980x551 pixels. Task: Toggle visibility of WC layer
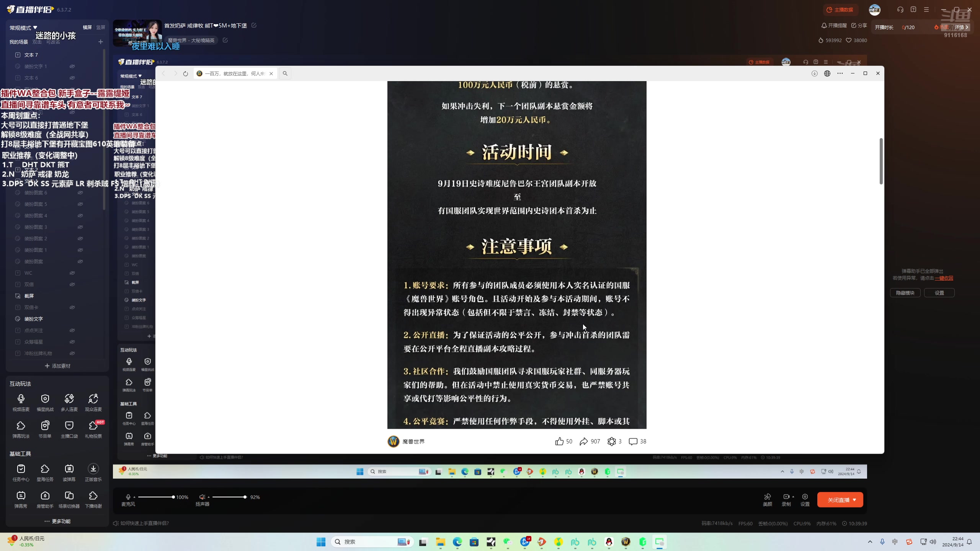[72, 273]
